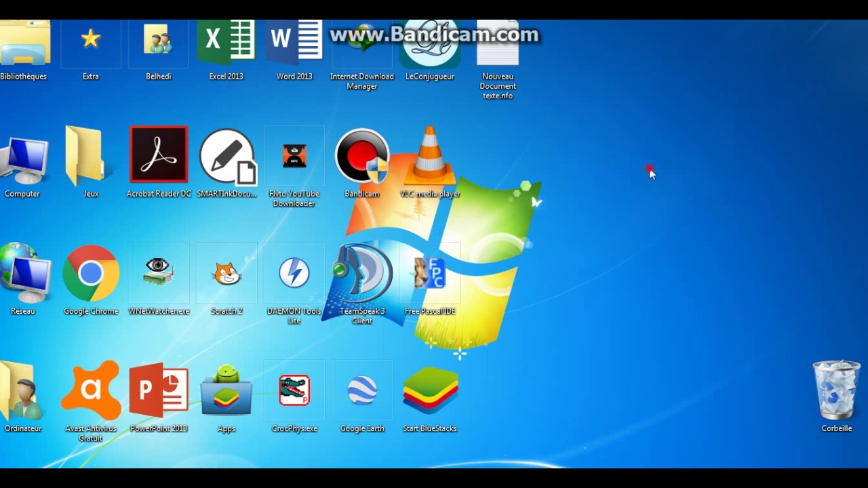This screenshot has height=488, width=868.
Task: Open the LeConjugueur shortcut
Action: point(430,43)
